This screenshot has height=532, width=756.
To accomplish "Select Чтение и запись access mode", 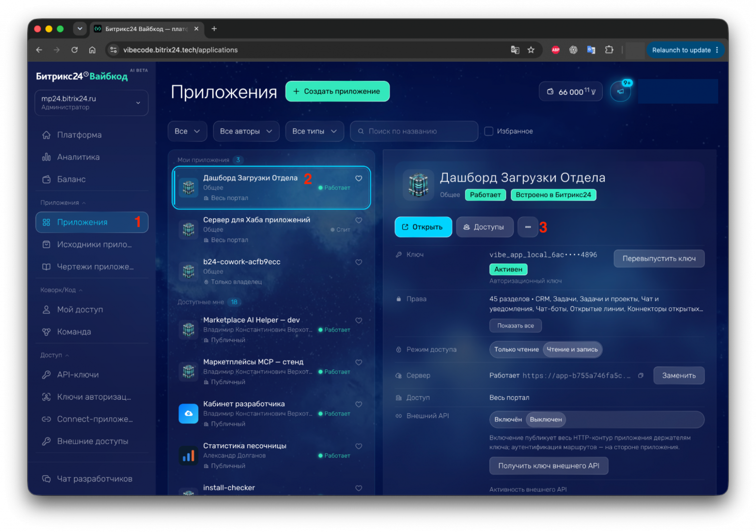I will point(572,349).
